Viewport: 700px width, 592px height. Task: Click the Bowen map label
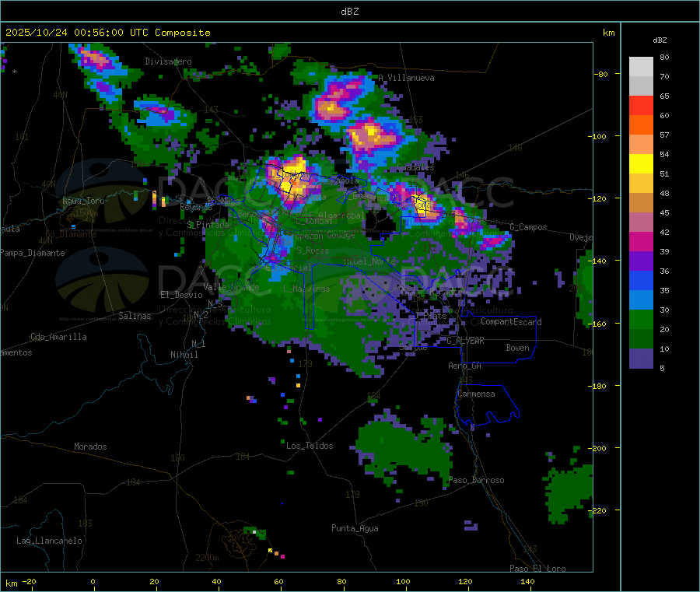(518, 348)
